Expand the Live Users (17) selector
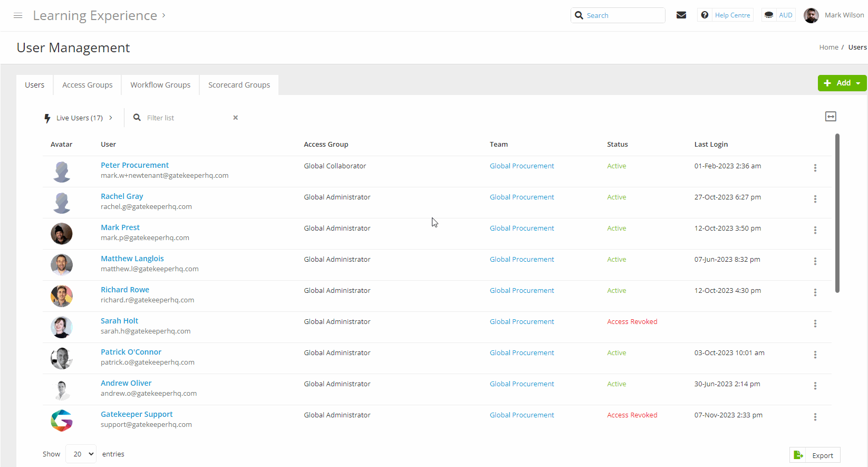This screenshot has width=868, height=467. 79,118
